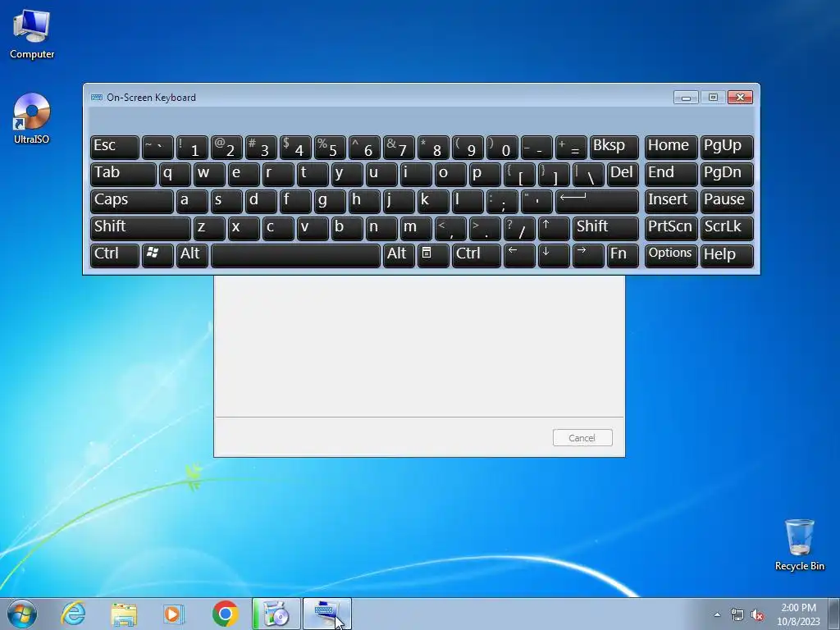
Task: Click the m key
Action: (x=416, y=228)
